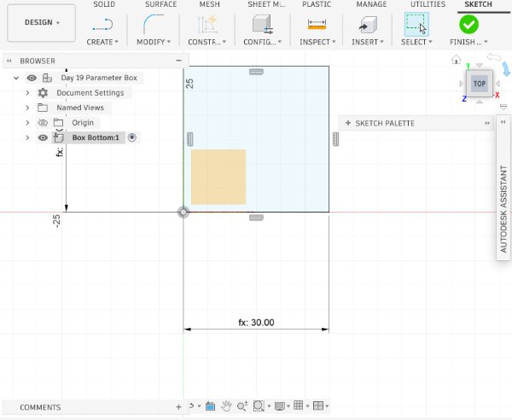This screenshot has height=420, width=512.
Task: Hide the Box Bottom:1 component
Action: pyautogui.click(x=43, y=137)
